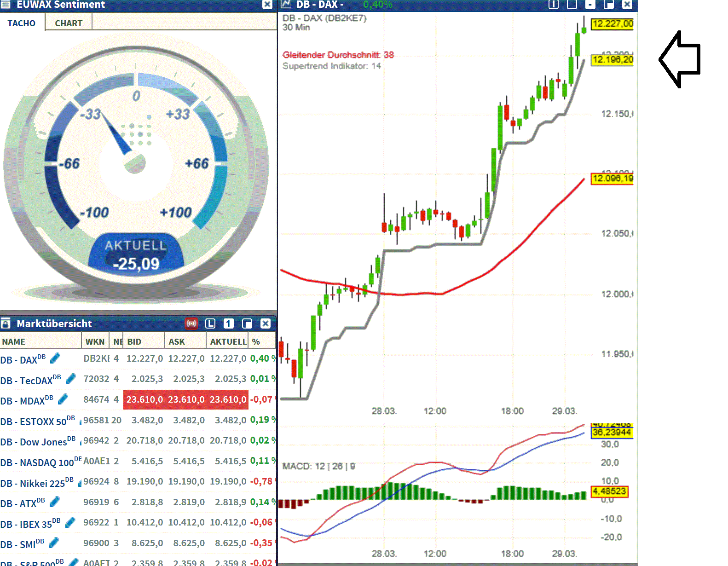Close the EUWAX Sentiment panel
Screen dimensions: 728x566
[x=267, y=5]
